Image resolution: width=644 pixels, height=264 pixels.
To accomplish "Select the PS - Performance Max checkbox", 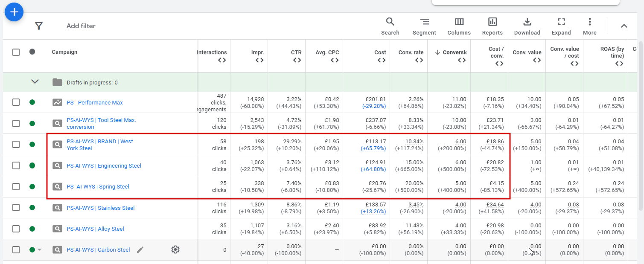I will coord(16,102).
